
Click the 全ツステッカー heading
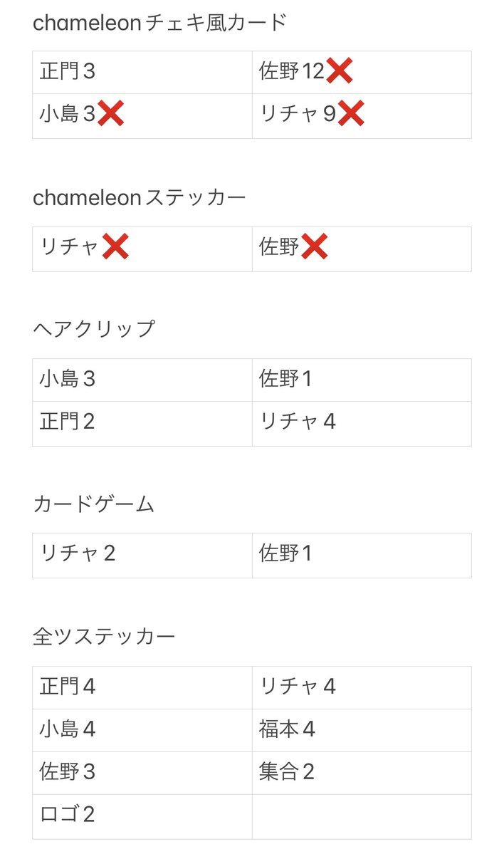(x=104, y=637)
